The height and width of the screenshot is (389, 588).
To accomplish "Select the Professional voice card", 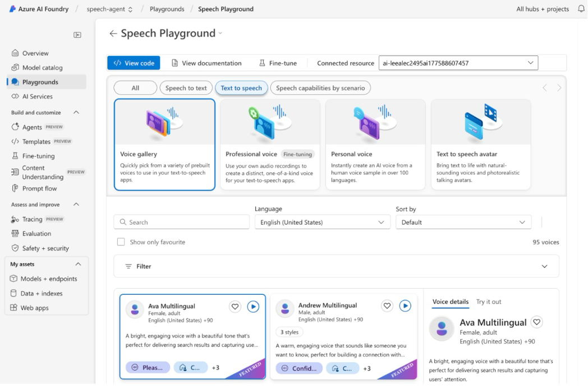I will tap(270, 145).
